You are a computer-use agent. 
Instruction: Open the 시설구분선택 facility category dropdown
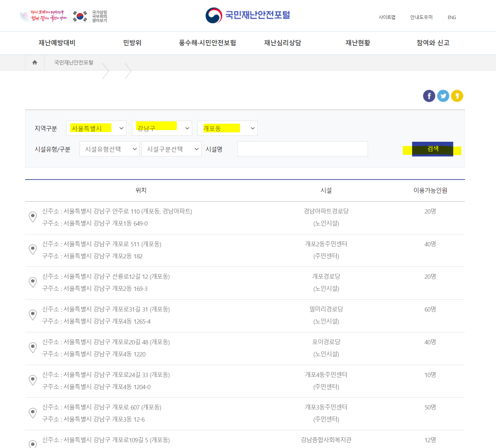(171, 149)
